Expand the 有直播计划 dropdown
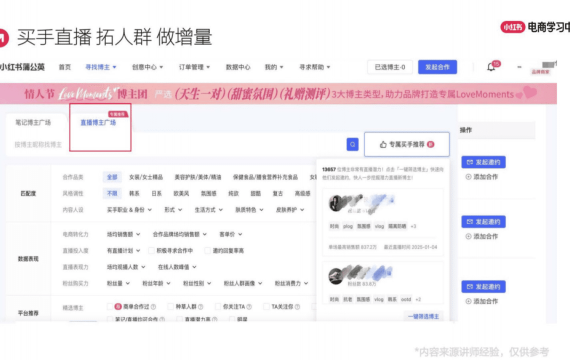 [x=124, y=251]
